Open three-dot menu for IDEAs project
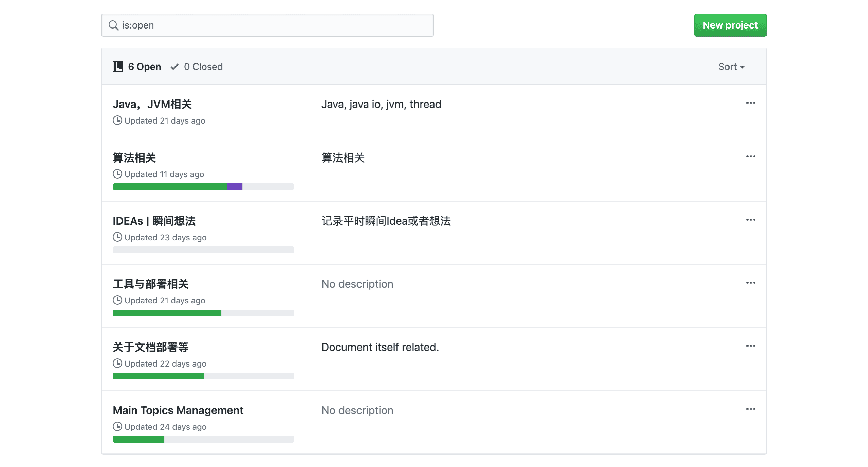 pyautogui.click(x=751, y=220)
